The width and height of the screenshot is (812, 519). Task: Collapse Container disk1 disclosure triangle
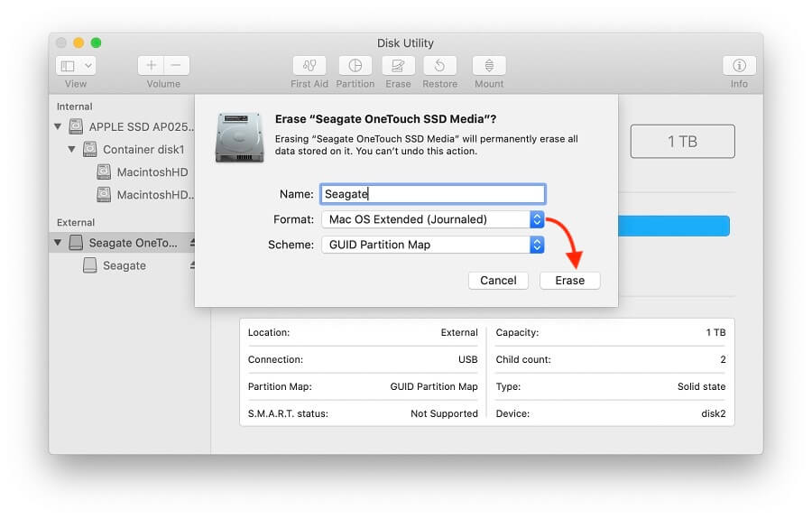click(x=71, y=149)
